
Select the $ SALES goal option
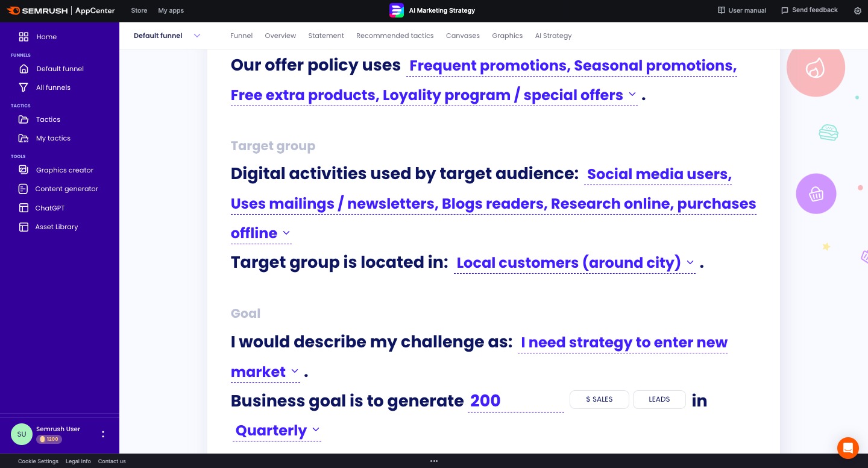tap(599, 399)
